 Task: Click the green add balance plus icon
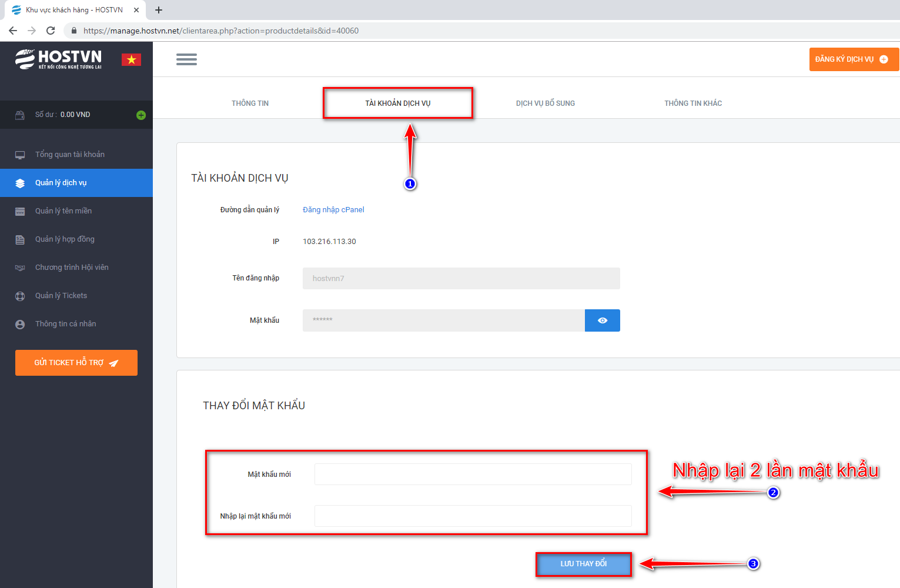(141, 115)
